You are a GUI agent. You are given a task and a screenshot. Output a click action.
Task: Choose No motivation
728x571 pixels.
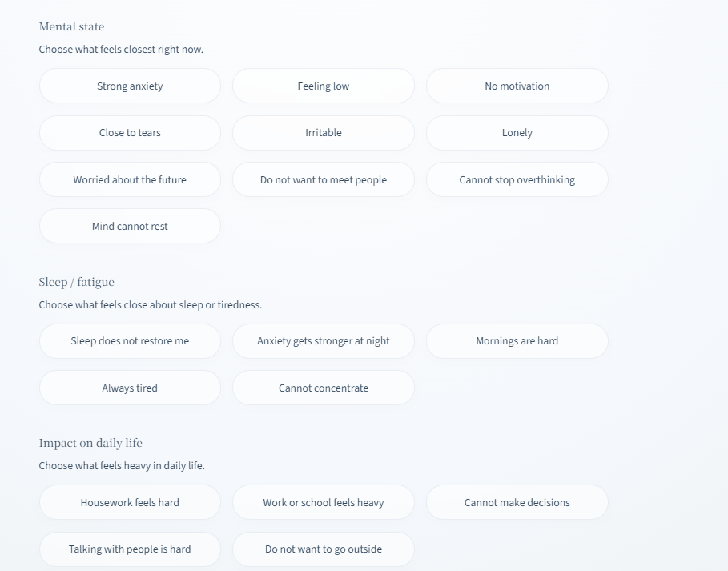[x=517, y=86]
